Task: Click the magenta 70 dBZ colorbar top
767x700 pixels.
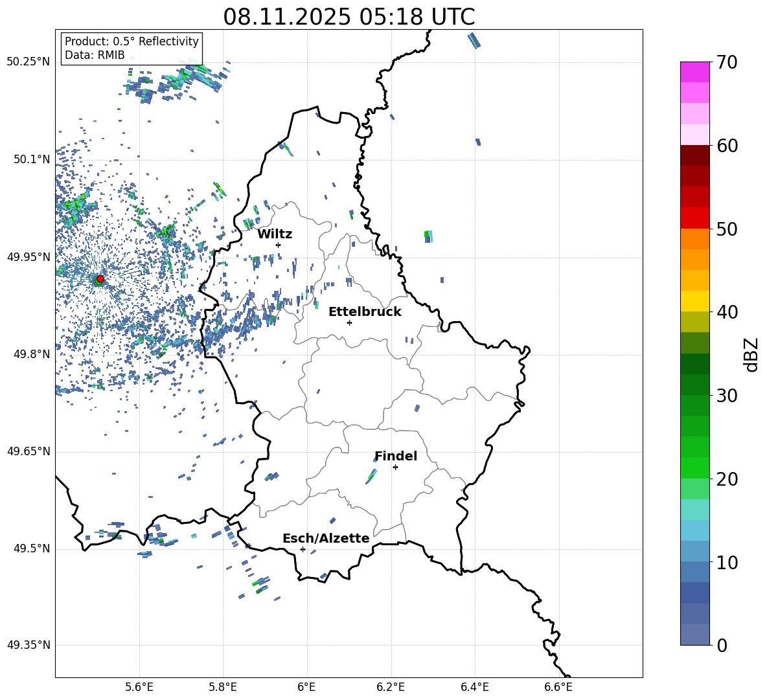Action: (694, 72)
